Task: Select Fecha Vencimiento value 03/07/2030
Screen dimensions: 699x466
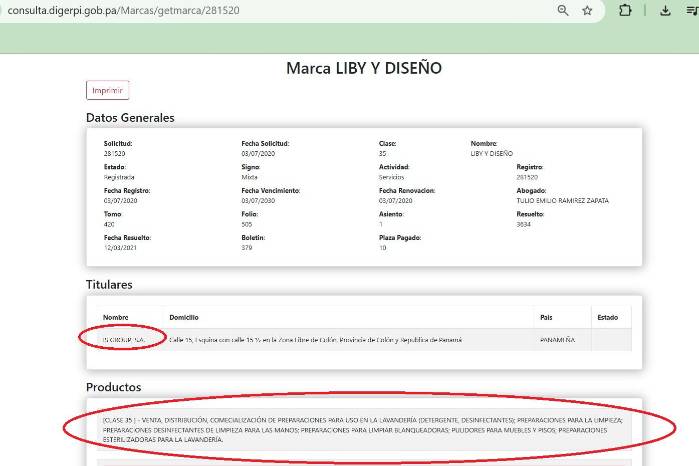Action: (258, 201)
